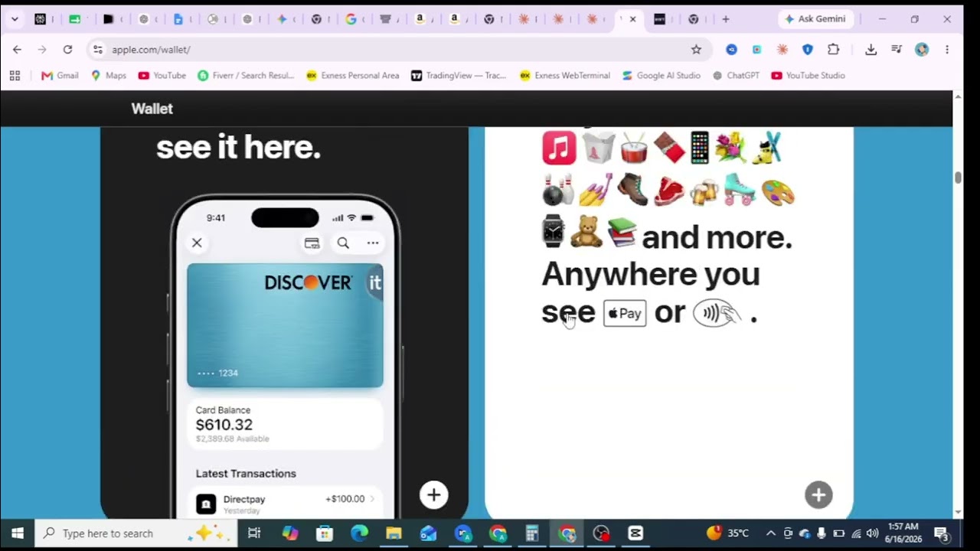980x551 pixels.
Task: Expand the dark Discover card tile plus button
Action: pos(434,495)
